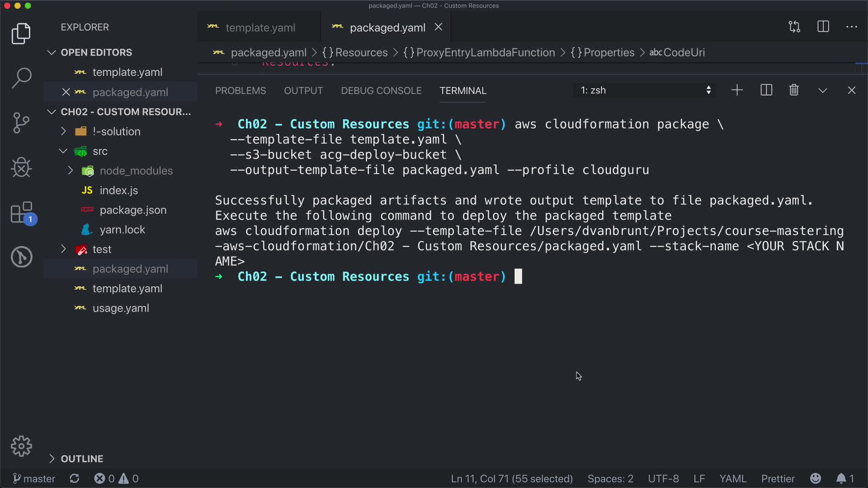Expand the !-solution folder
The width and height of the screenshot is (868, 488).
[x=116, y=131]
